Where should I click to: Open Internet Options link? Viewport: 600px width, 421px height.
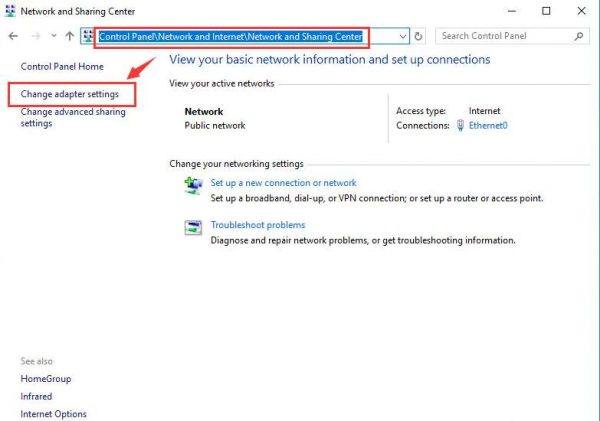(x=54, y=414)
